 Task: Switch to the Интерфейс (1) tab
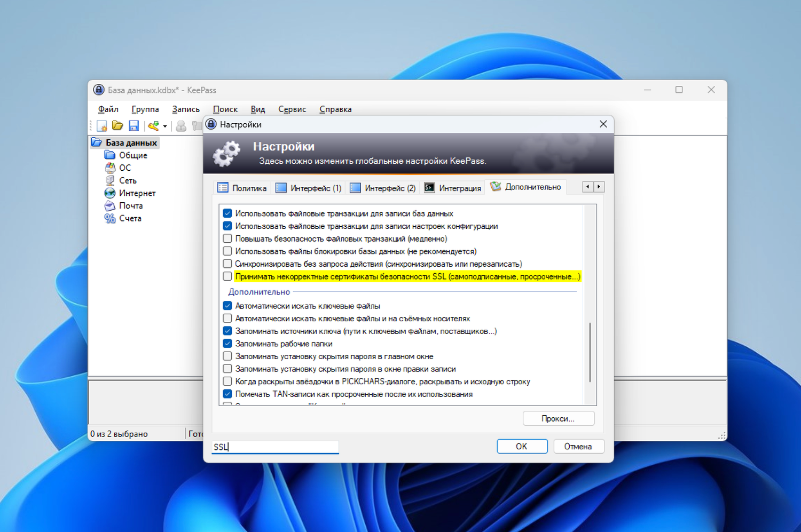[x=309, y=188]
